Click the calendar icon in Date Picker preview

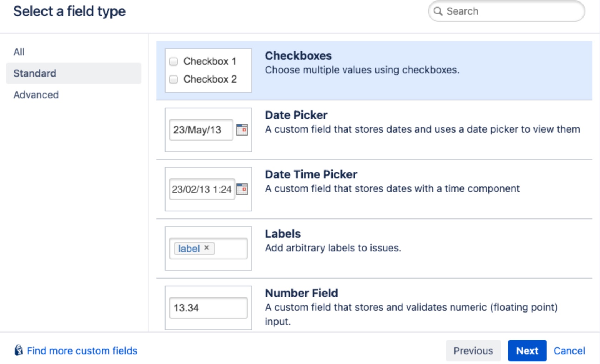(x=242, y=129)
